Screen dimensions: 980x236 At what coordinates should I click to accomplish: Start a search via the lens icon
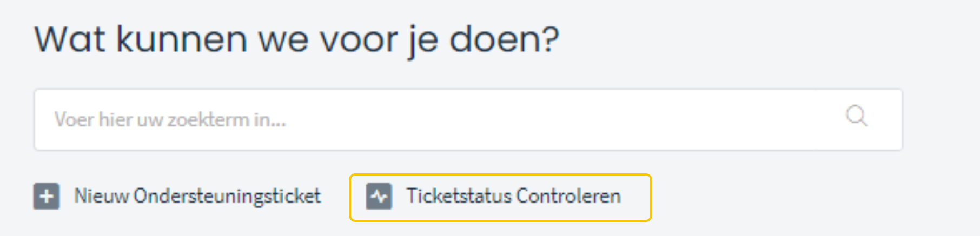click(857, 116)
